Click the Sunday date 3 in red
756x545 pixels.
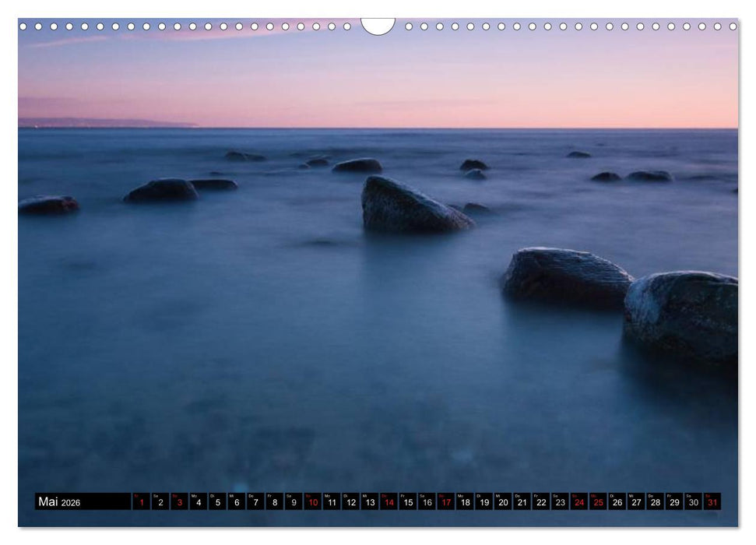(x=181, y=502)
